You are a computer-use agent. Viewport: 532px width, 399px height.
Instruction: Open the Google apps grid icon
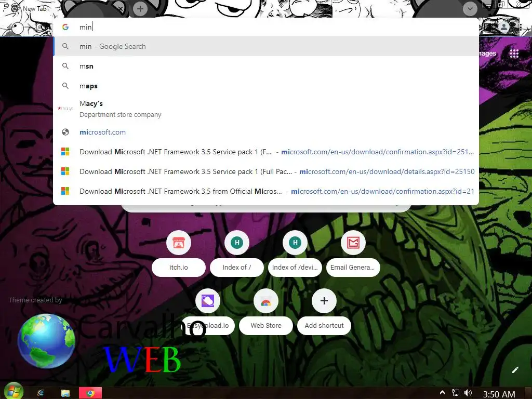point(514,54)
